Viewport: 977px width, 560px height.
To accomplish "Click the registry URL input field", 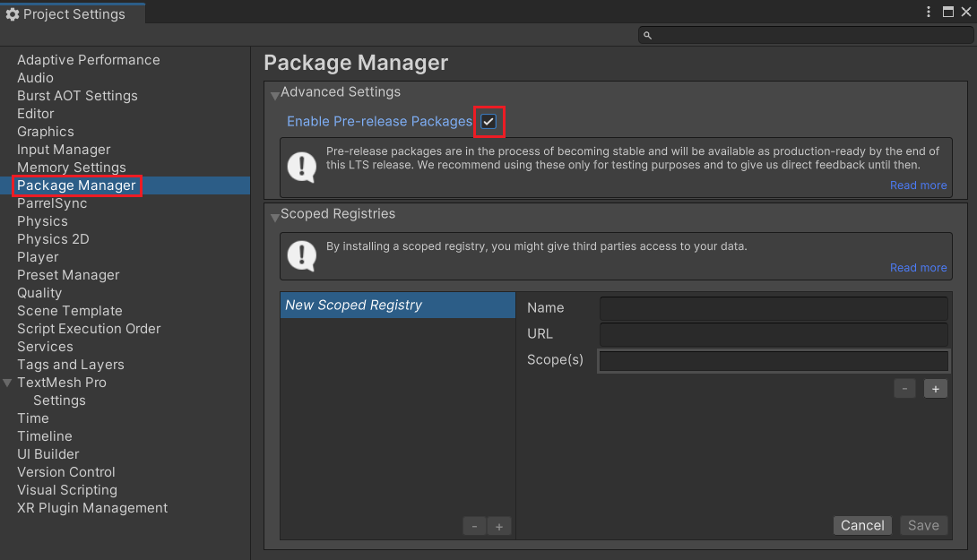I will click(x=774, y=334).
